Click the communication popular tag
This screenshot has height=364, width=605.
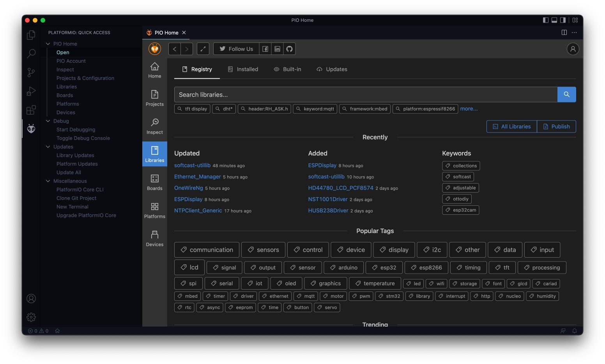(207, 250)
